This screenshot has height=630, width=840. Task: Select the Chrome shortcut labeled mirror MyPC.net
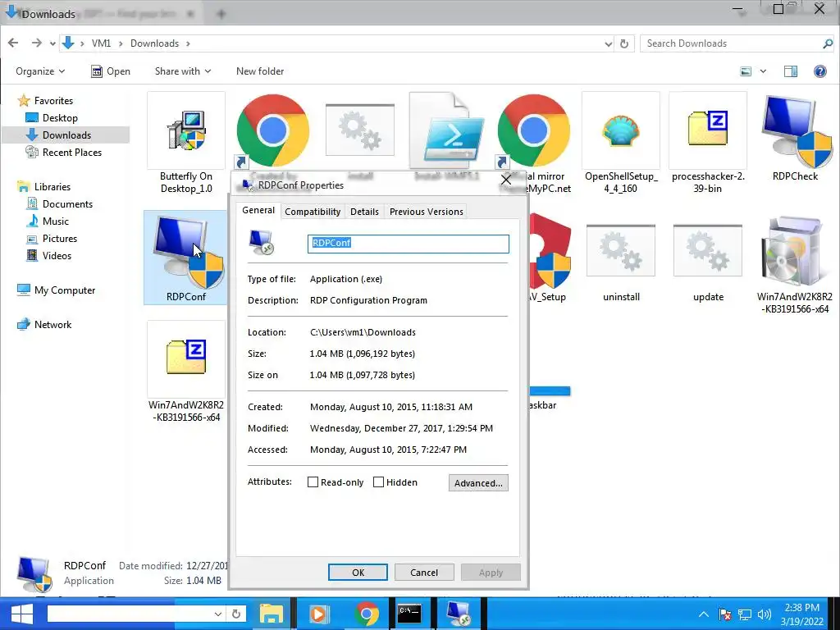[x=533, y=130]
